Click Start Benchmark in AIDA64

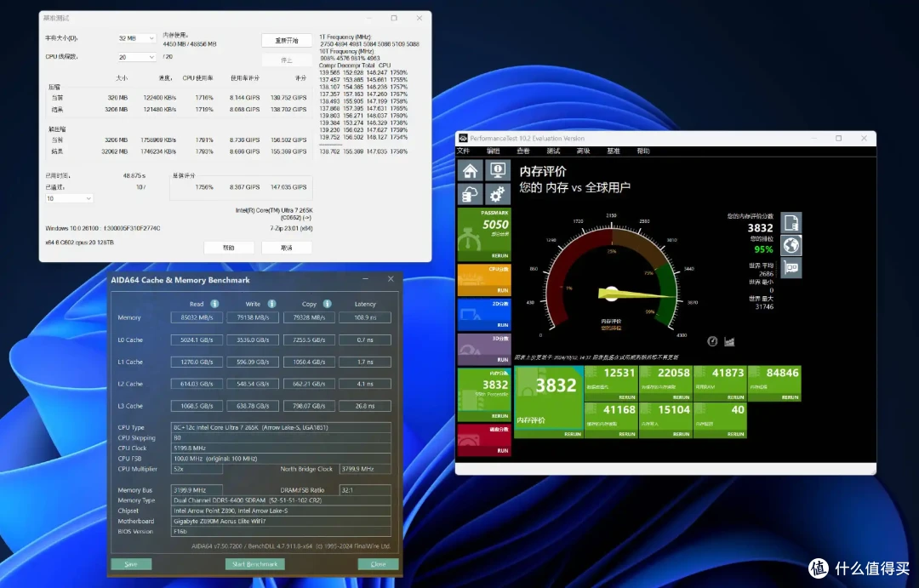pyautogui.click(x=255, y=564)
